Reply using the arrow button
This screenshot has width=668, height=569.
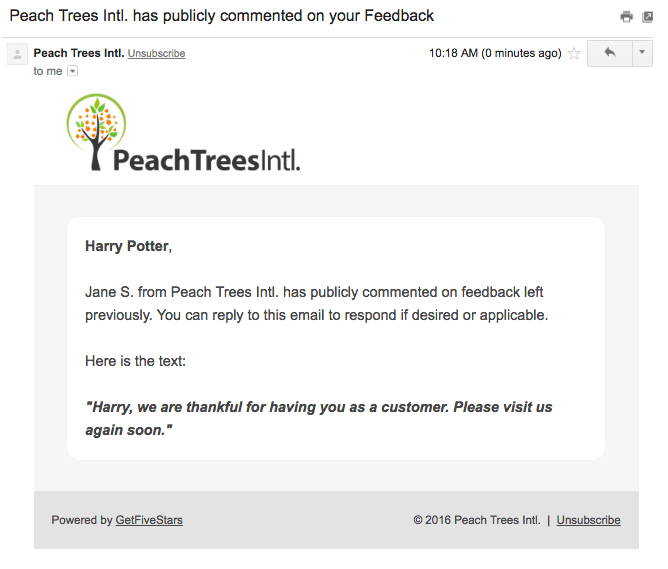[x=610, y=53]
